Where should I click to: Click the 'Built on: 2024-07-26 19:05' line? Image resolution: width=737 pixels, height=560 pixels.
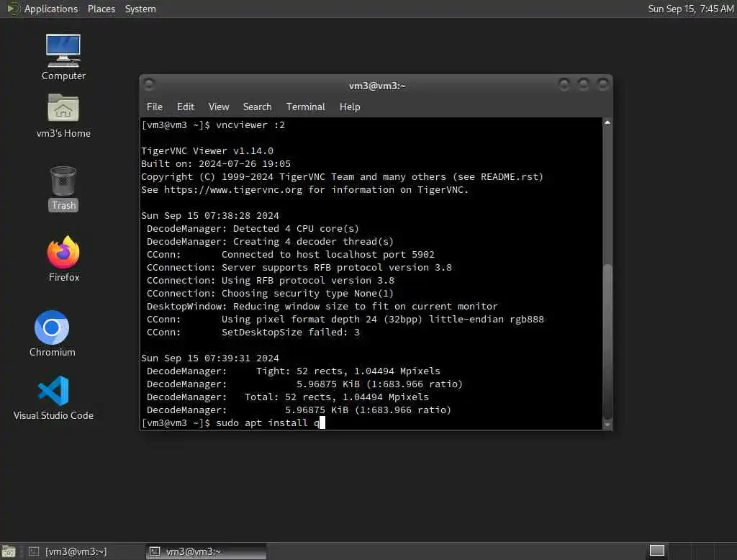point(216,163)
